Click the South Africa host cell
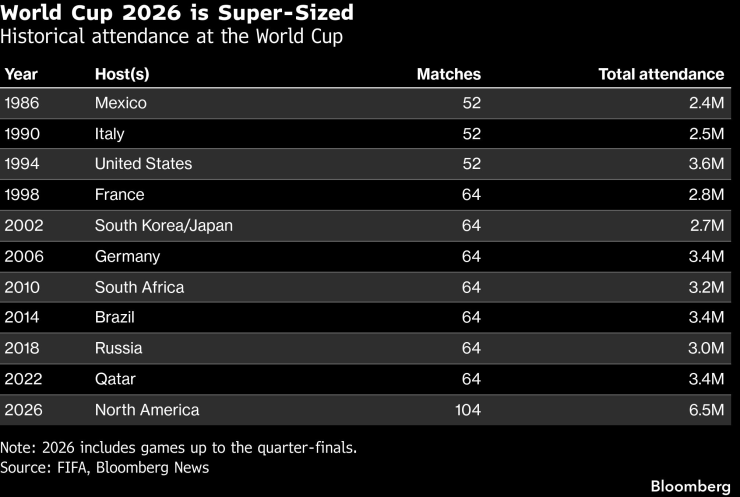Image resolution: width=740 pixels, height=497 pixels. 139,287
